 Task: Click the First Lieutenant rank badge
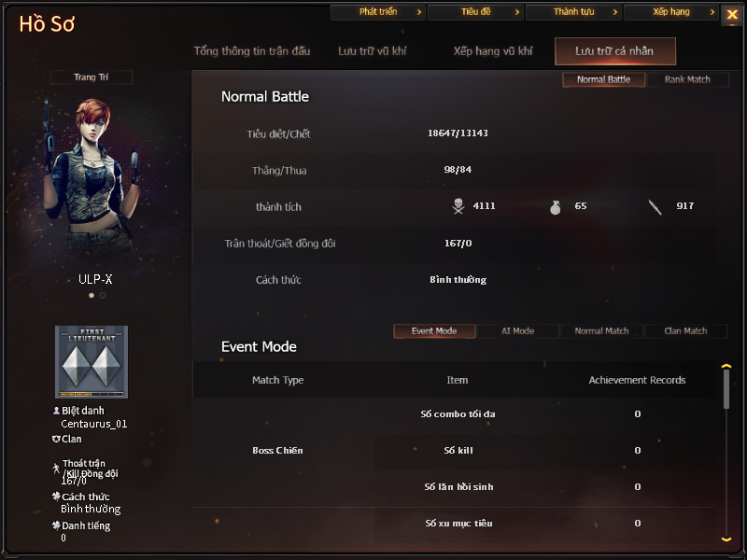pyautogui.click(x=92, y=362)
